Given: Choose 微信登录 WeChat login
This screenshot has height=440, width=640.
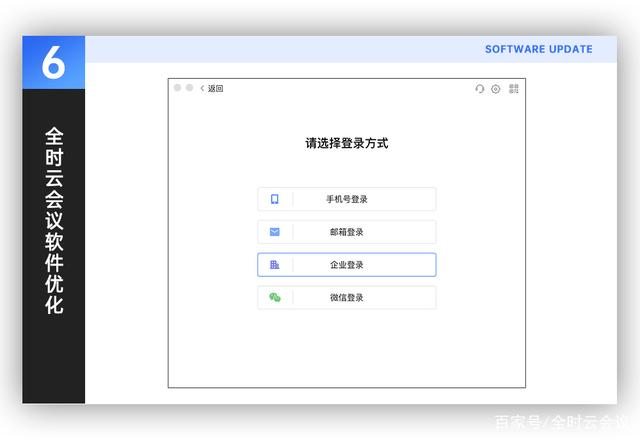Looking at the screenshot, I should pyautogui.click(x=347, y=298).
